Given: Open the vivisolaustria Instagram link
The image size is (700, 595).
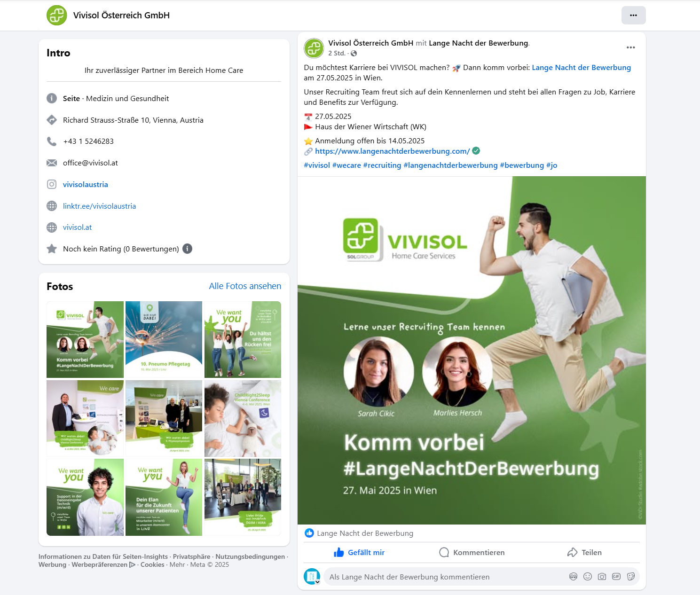Looking at the screenshot, I should [86, 184].
